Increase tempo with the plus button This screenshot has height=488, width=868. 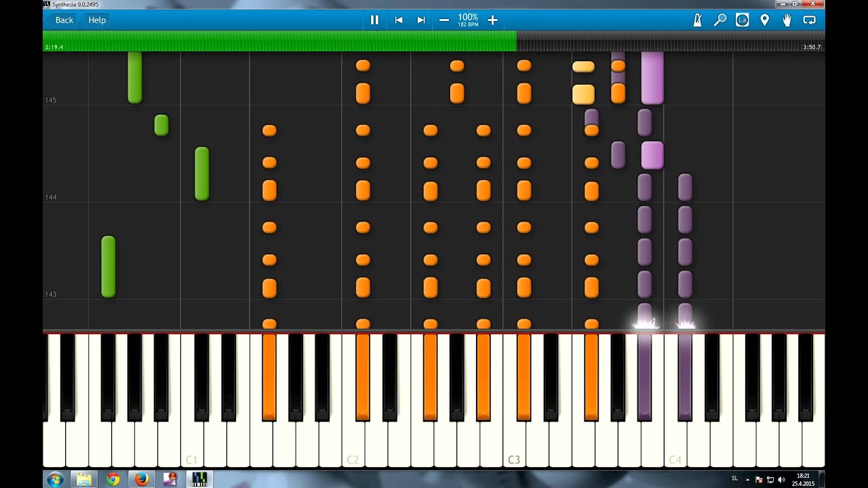pos(492,20)
